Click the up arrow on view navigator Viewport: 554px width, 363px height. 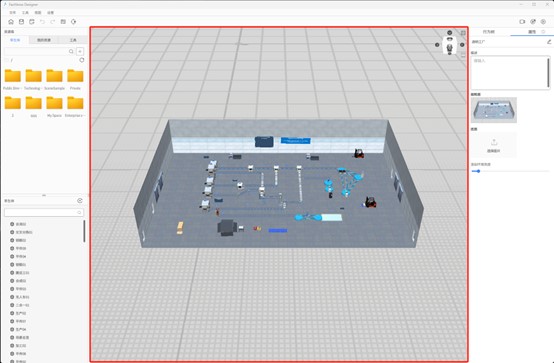point(449,33)
